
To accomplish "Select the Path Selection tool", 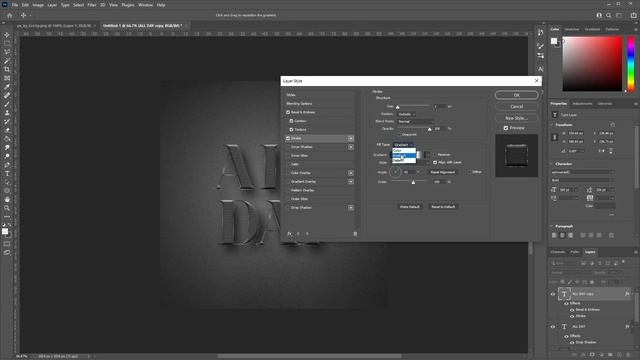I will point(7,182).
